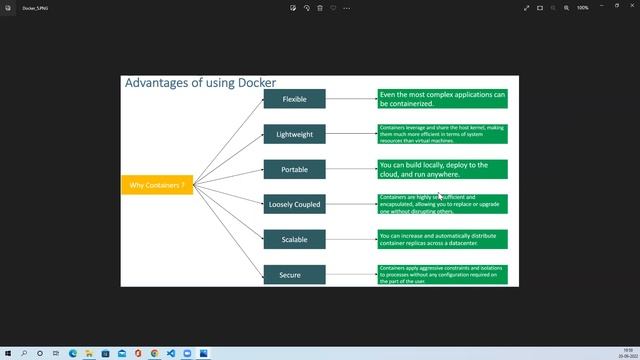Switch to Zoom app on taskbar
Screen dimensions: 640x360
coord(187,353)
